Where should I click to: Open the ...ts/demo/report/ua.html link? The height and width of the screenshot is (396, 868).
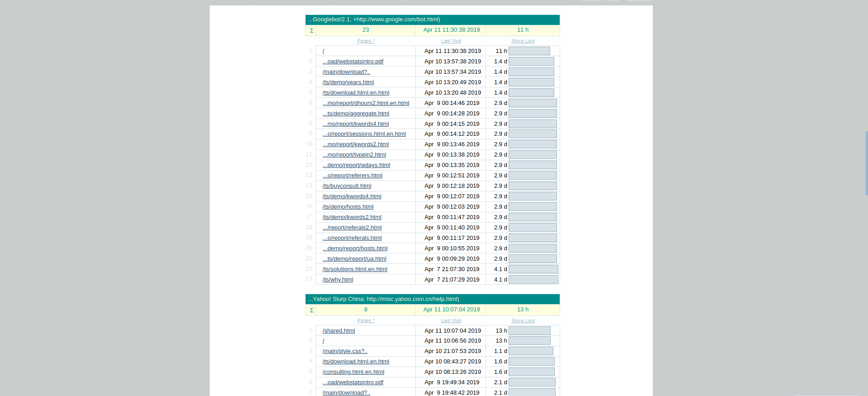354,259
